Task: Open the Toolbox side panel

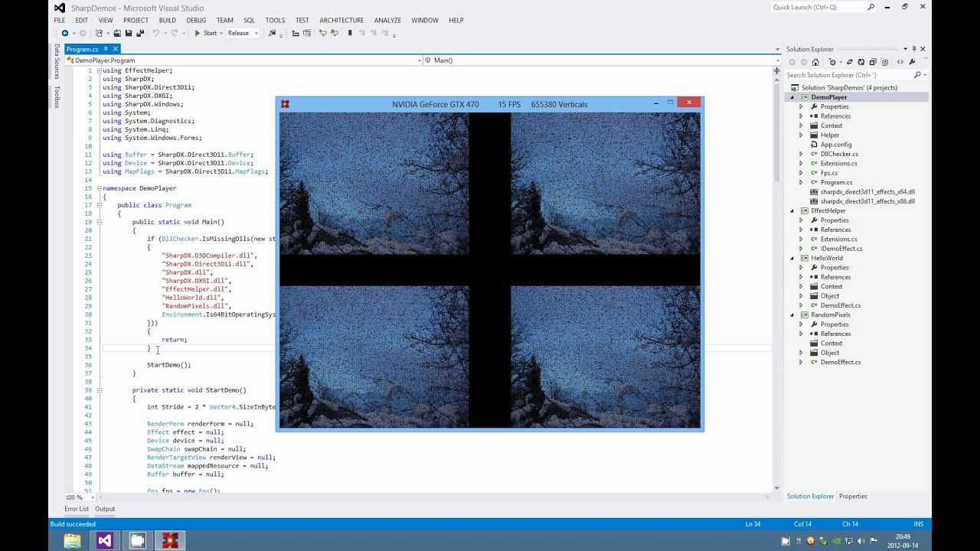Action: tap(56, 96)
